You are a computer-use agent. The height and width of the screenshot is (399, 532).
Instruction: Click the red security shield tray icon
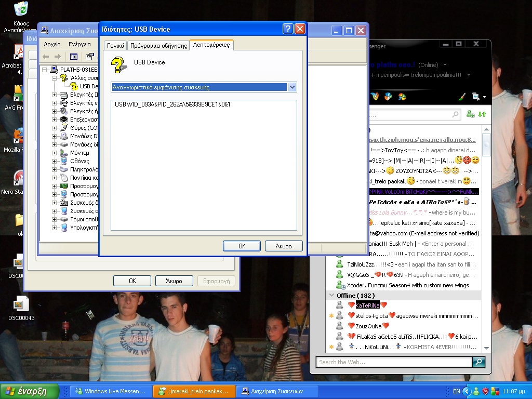pos(485,391)
